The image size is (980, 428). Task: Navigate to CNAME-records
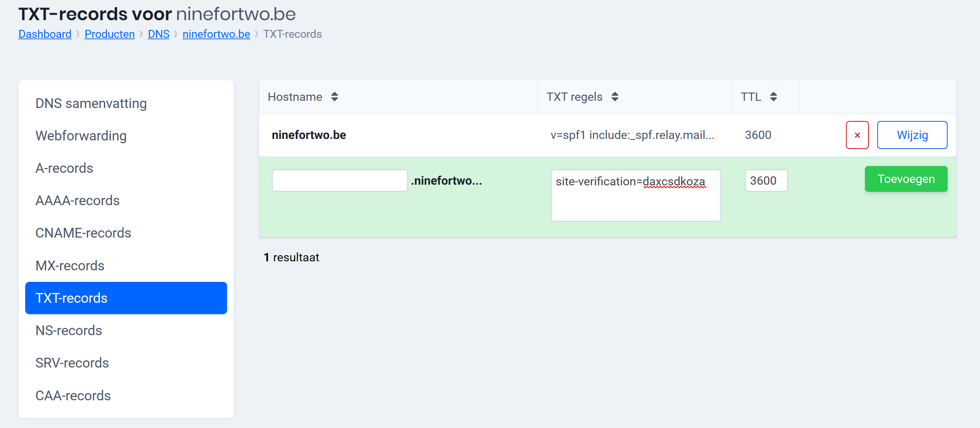point(83,233)
